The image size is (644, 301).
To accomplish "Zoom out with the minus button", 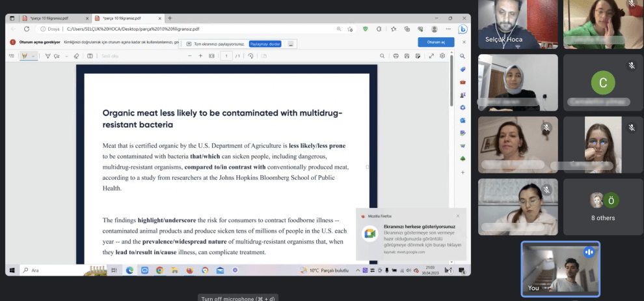I will [x=190, y=56].
